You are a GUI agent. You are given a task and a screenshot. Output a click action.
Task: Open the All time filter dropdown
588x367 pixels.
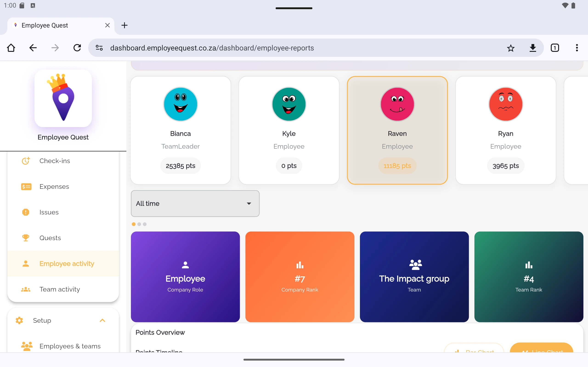(x=195, y=203)
